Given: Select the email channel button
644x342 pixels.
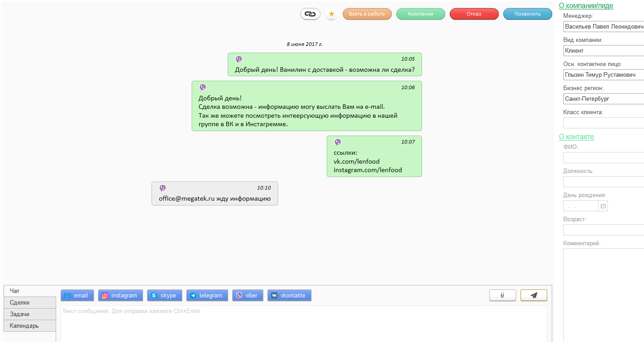Looking at the screenshot, I should pos(77,295).
